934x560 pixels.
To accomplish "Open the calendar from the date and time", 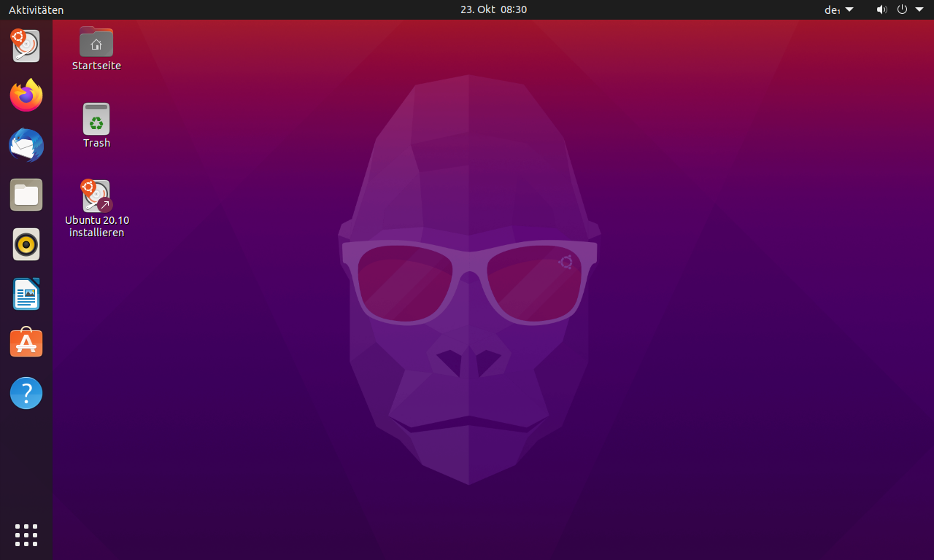I will click(493, 9).
